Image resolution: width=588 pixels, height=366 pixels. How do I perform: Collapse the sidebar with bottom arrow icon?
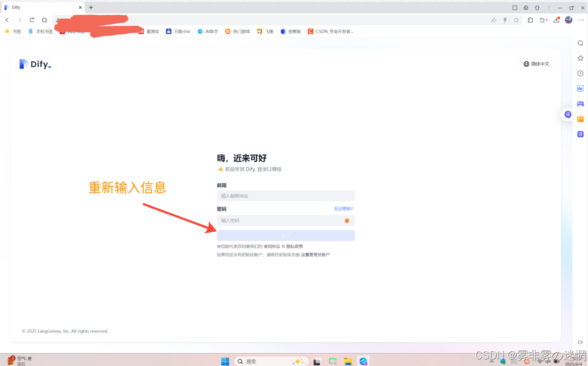tap(581, 342)
